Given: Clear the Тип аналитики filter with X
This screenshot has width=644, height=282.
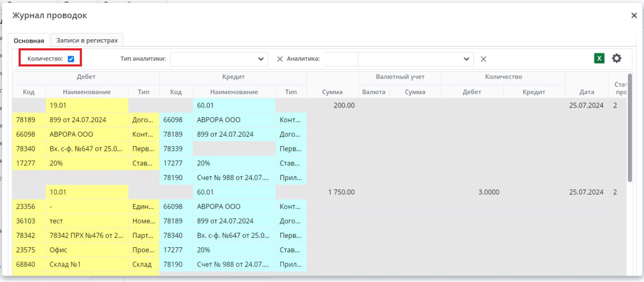Looking at the screenshot, I should [280, 59].
